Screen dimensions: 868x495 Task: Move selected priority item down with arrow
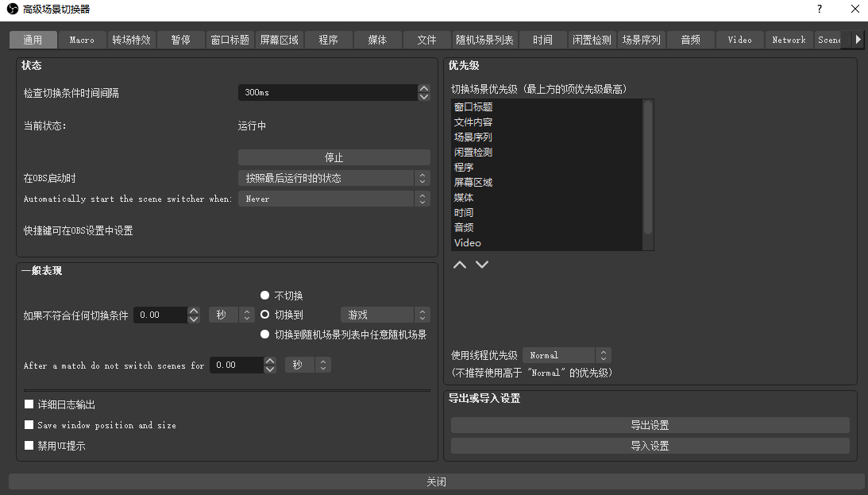click(482, 265)
